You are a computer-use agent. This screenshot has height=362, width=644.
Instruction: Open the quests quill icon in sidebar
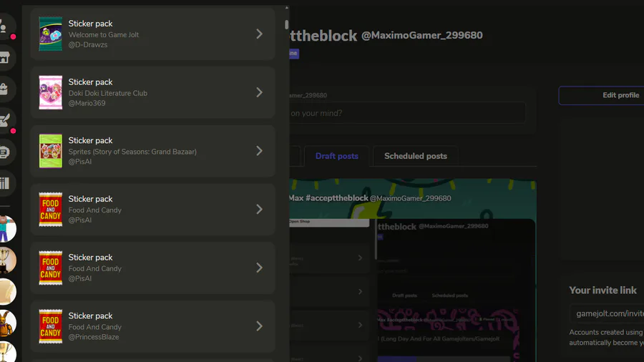[x=5, y=120]
